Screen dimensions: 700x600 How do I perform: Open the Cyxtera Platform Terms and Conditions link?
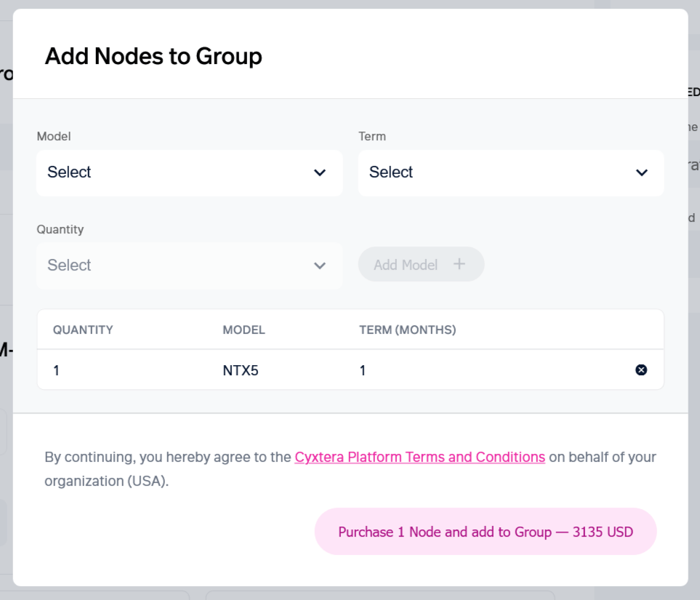[419, 457]
